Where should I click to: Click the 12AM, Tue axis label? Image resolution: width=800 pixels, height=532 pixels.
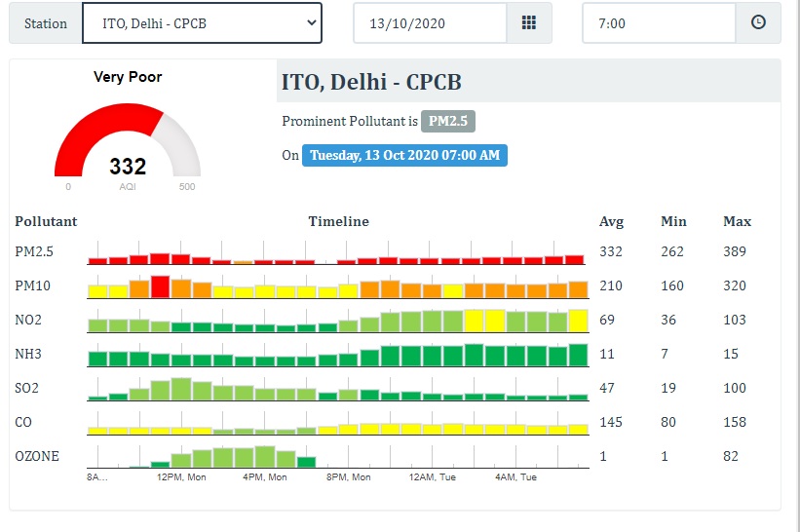click(x=432, y=477)
